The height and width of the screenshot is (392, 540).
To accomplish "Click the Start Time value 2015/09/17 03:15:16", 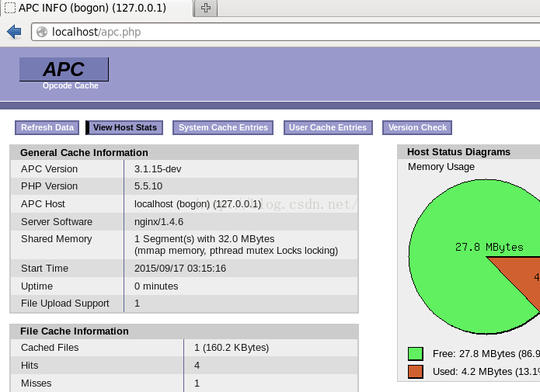I will click(180, 269).
